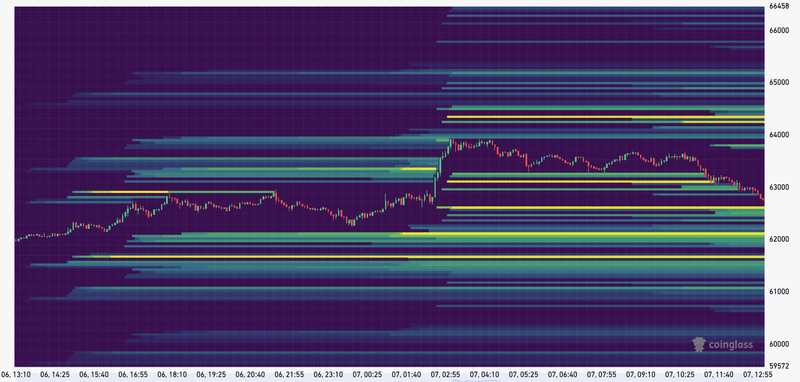Select the '06, 14:25' time label
This screenshot has height=382, width=800.
coord(55,375)
